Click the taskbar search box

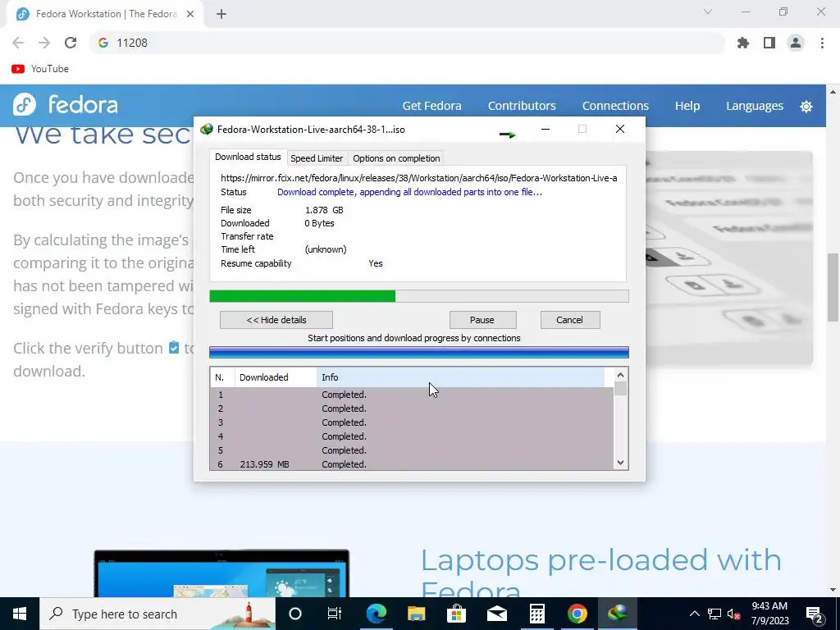click(157, 614)
